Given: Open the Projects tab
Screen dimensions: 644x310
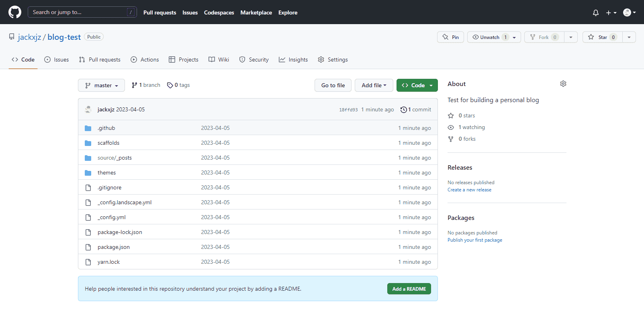Looking at the screenshot, I should (184, 60).
